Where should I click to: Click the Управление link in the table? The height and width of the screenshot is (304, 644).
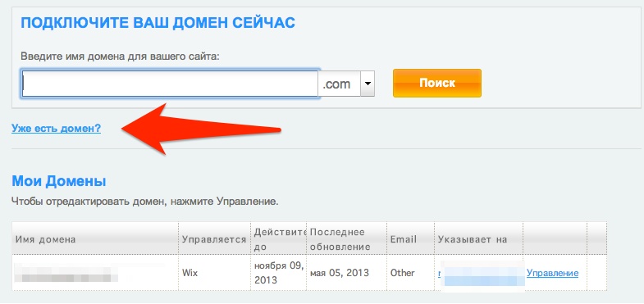click(x=552, y=273)
